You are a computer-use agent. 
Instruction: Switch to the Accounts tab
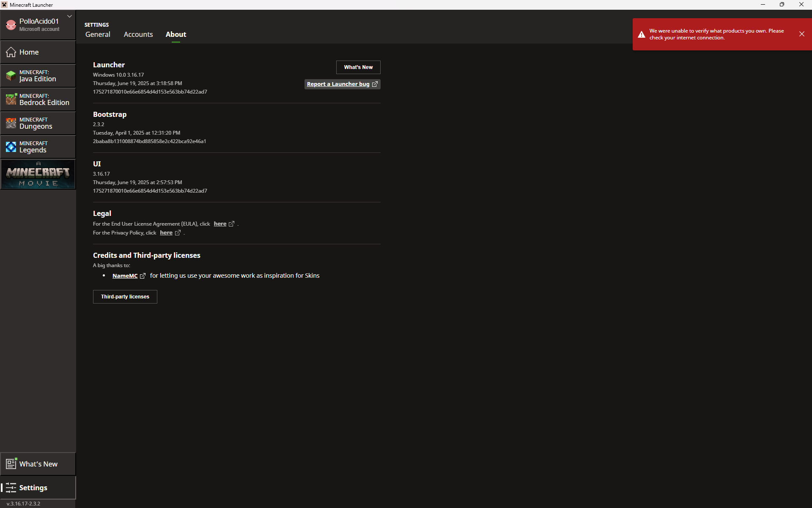point(138,35)
